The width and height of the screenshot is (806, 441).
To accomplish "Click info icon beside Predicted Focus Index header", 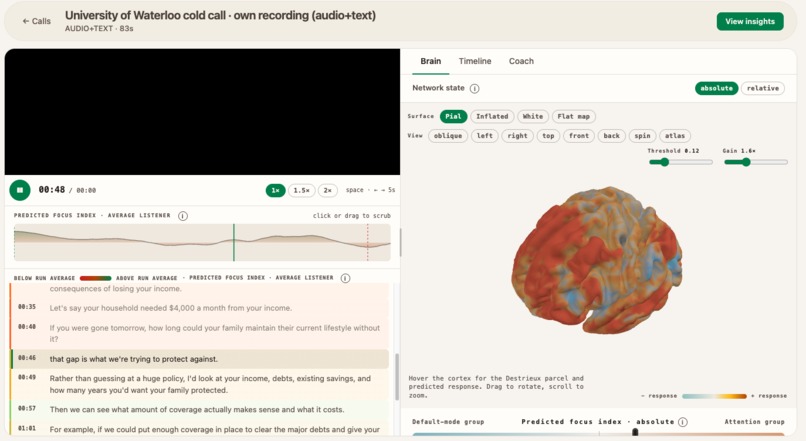I will click(182, 216).
